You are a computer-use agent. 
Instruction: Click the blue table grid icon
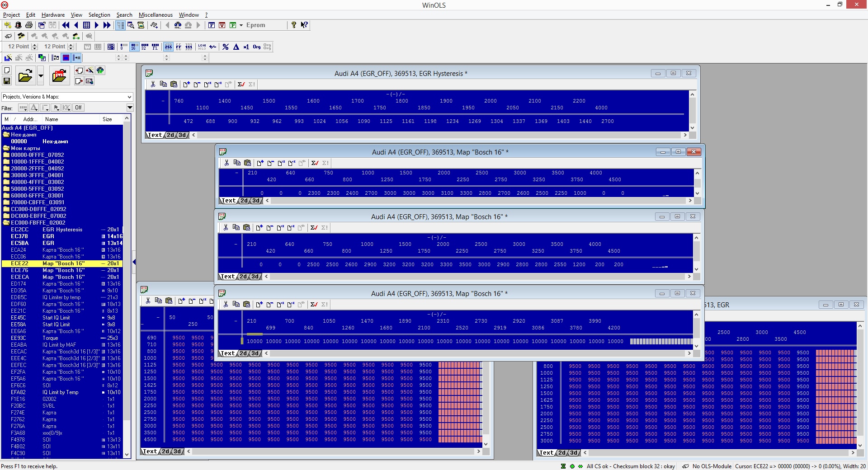tap(86, 25)
